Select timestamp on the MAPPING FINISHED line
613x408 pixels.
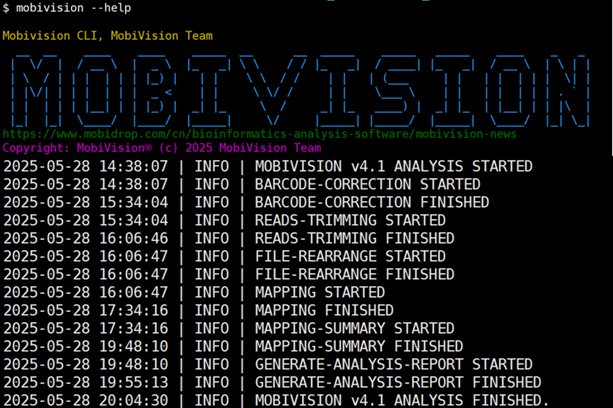[86, 310]
